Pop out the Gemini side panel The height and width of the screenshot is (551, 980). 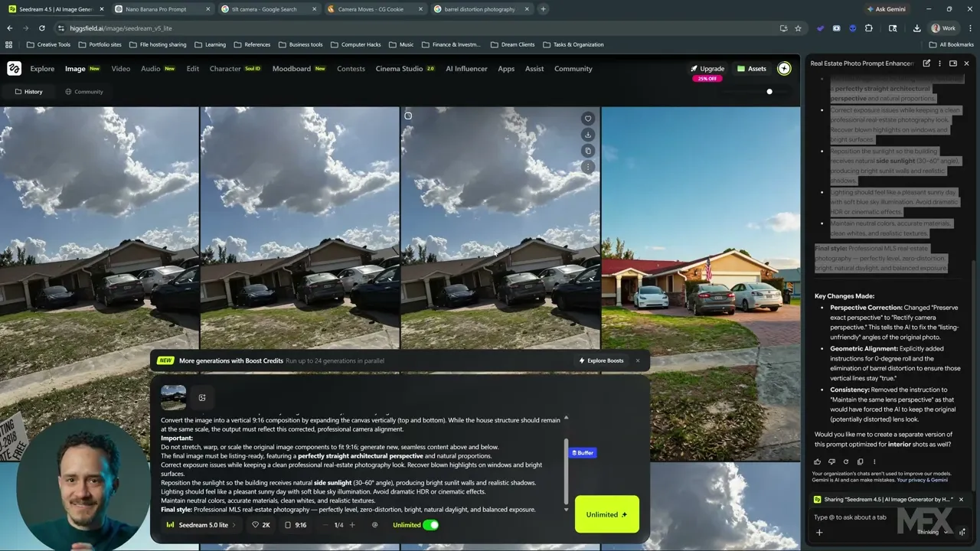953,64
